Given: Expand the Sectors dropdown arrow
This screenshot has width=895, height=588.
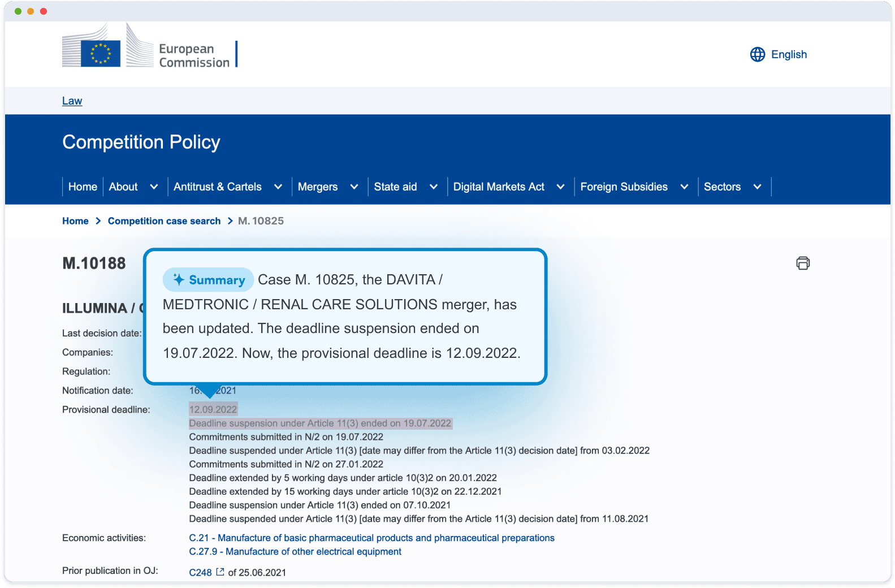Looking at the screenshot, I should [758, 187].
